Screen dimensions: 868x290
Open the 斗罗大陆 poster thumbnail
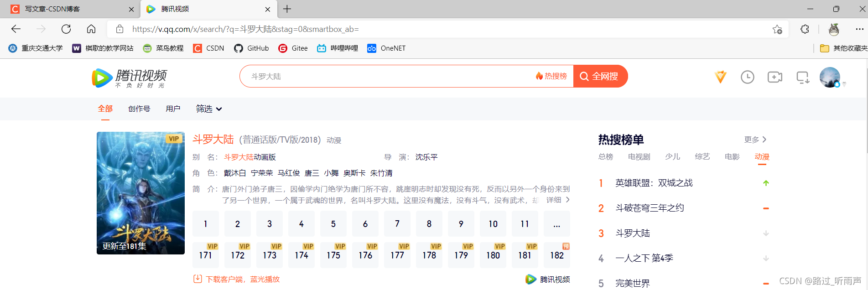(x=140, y=193)
